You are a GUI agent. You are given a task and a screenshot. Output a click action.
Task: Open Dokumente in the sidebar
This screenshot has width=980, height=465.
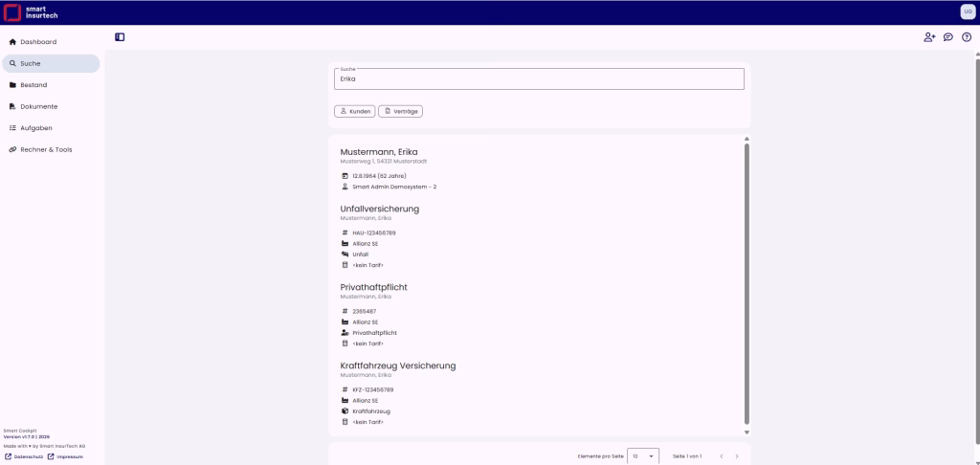click(x=38, y=106)
